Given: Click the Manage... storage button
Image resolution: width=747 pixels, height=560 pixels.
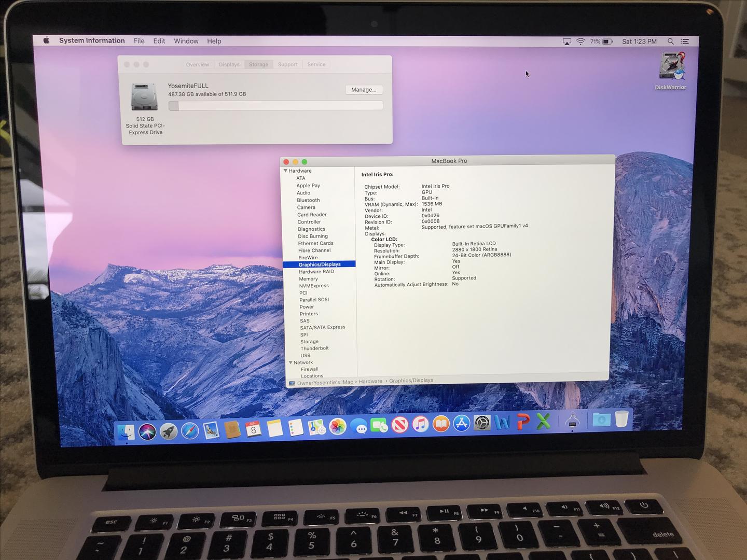Looking at the screenshot, I should pyautogui.click(x=364, y=90).
